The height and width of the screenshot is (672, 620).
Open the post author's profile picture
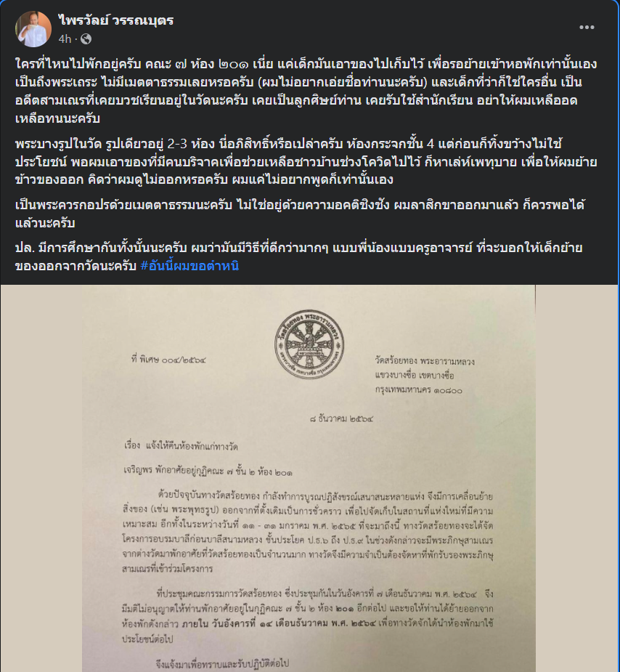33,29
